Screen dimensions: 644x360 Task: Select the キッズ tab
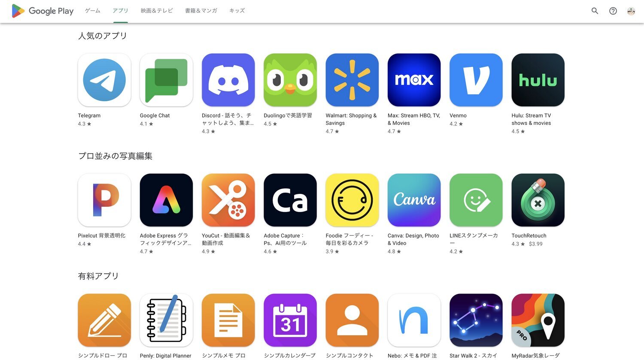coord(237,11)
